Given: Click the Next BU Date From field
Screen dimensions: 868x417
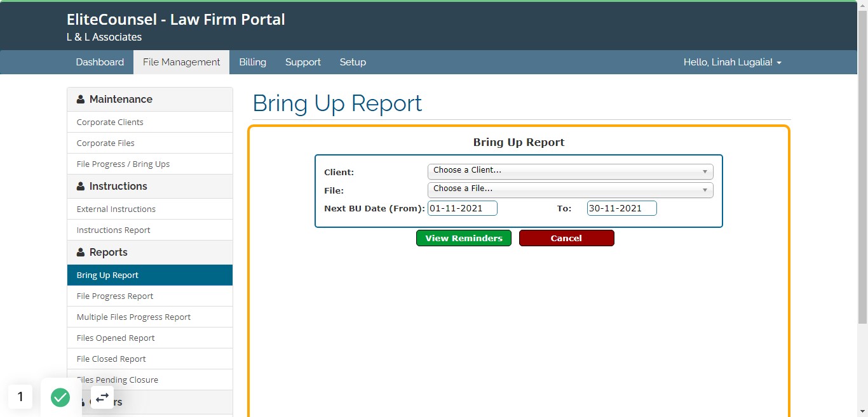Looking at the screenshot, I should 462,208.
